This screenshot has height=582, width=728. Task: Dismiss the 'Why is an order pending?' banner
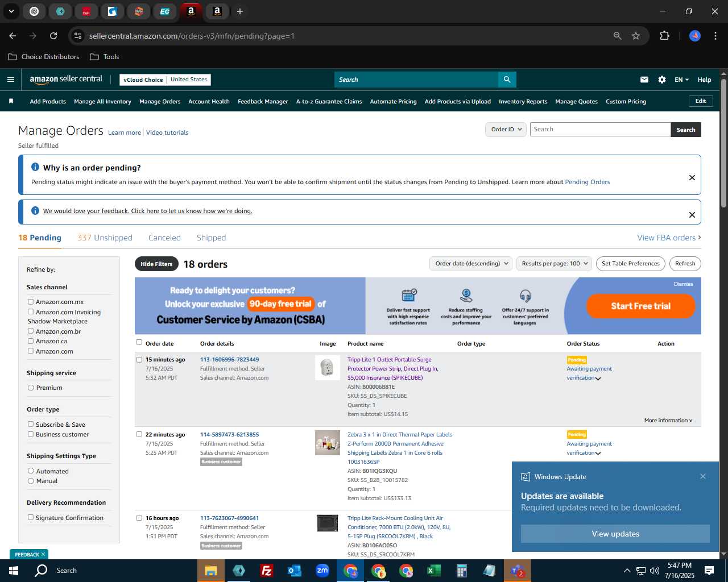[x=692, y=177]
